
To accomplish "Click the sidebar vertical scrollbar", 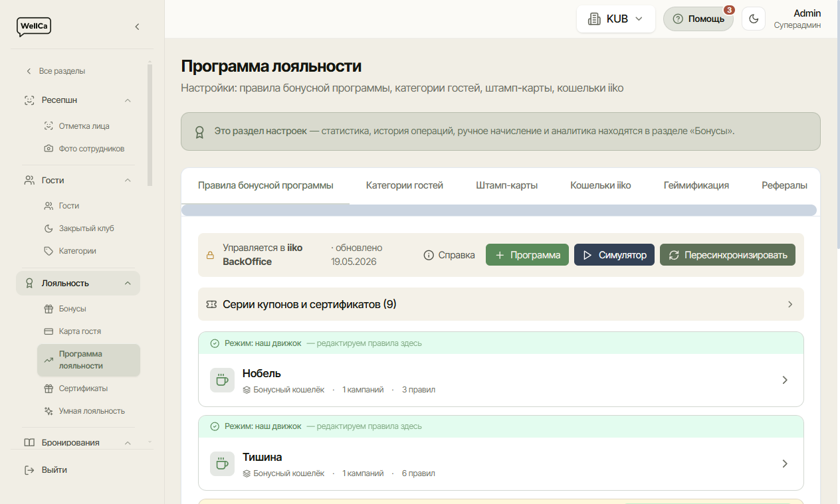I will click(150, 125).
